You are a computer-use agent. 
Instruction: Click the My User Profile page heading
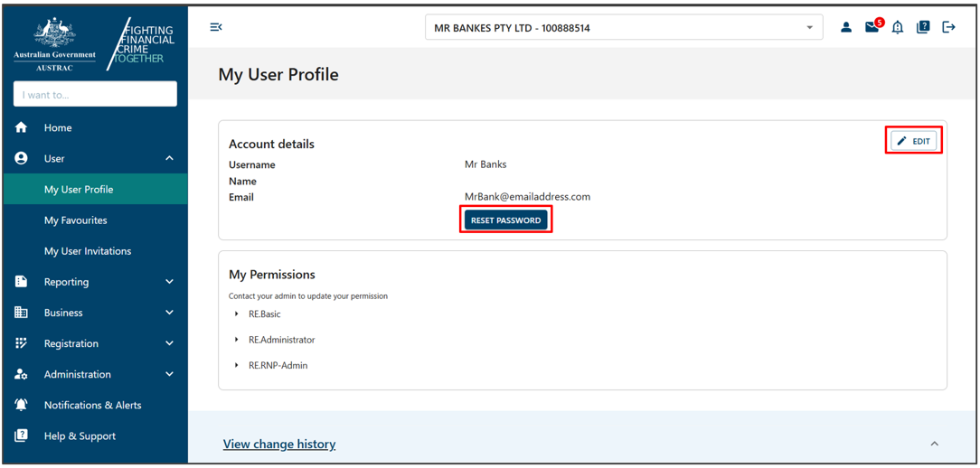pyautogui.click(x=278, y=75)
